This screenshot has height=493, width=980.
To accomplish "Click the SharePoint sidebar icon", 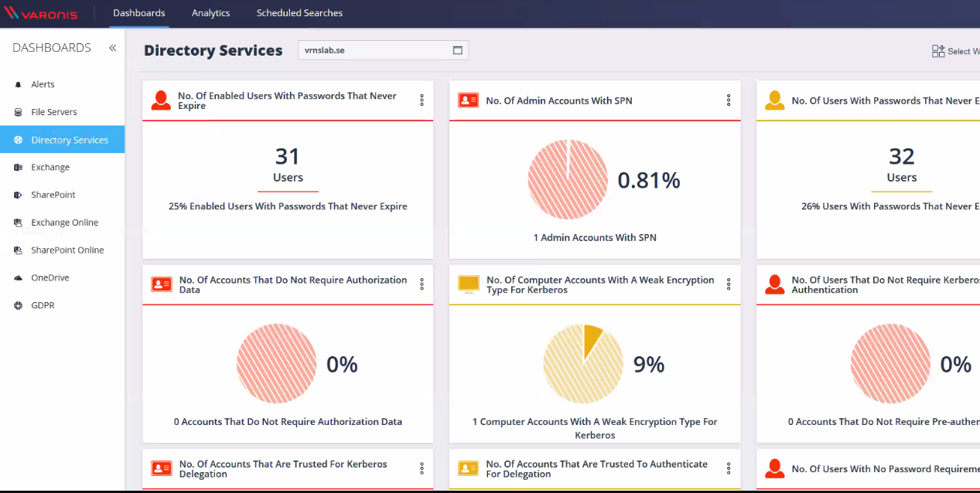I will [19, 195].
